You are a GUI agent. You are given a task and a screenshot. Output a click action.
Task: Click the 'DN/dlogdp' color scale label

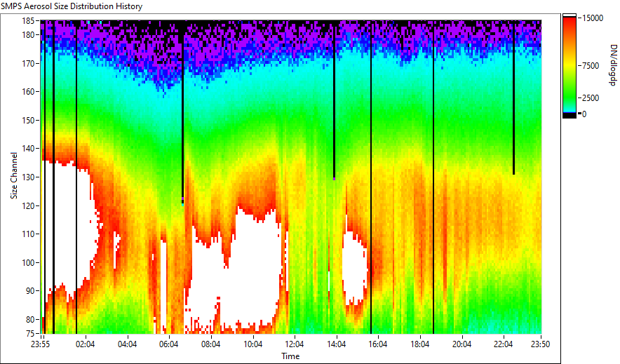(x=612, y=65)
